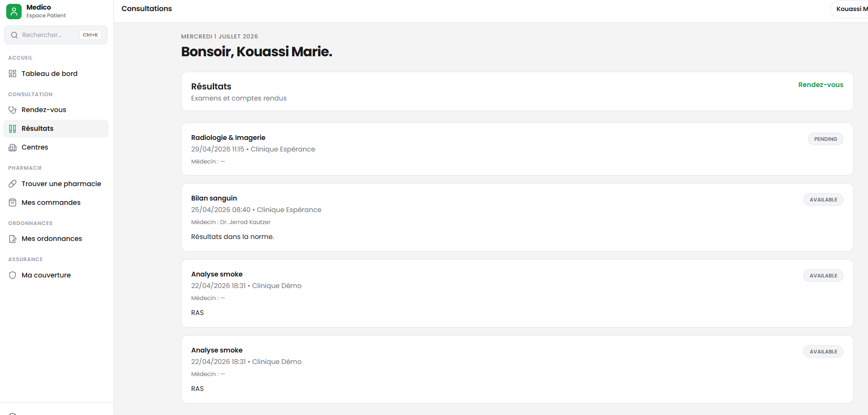Click the PENDING status badge
868x415 pixels.
825,139
